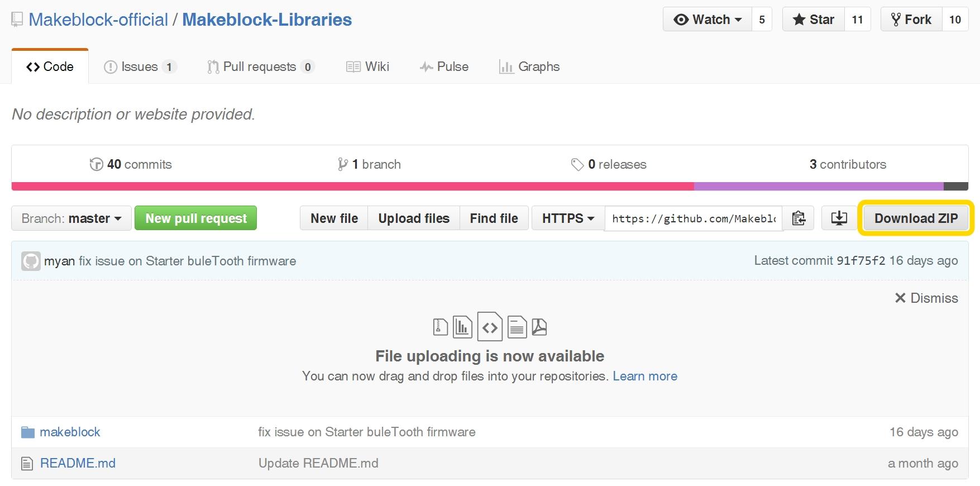Image resolution: width=980 pixels, height=486 pixels.
Task: Click the clone in desktop download icon
Action: 839,218
